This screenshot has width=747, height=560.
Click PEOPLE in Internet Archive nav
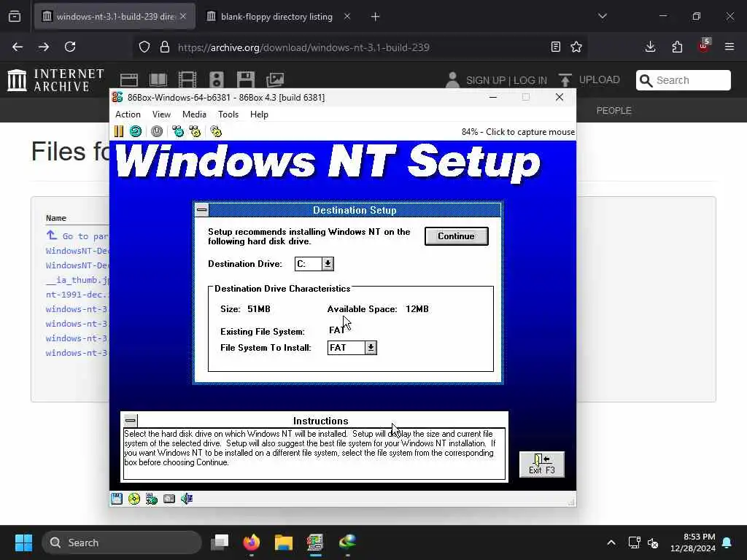click(x=614, y=111)
